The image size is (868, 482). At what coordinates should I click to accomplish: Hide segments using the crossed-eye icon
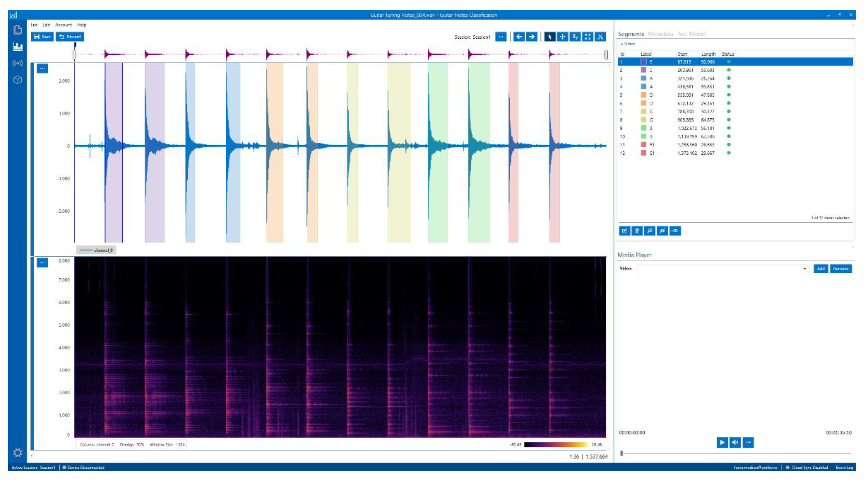[x=662, y=231]
